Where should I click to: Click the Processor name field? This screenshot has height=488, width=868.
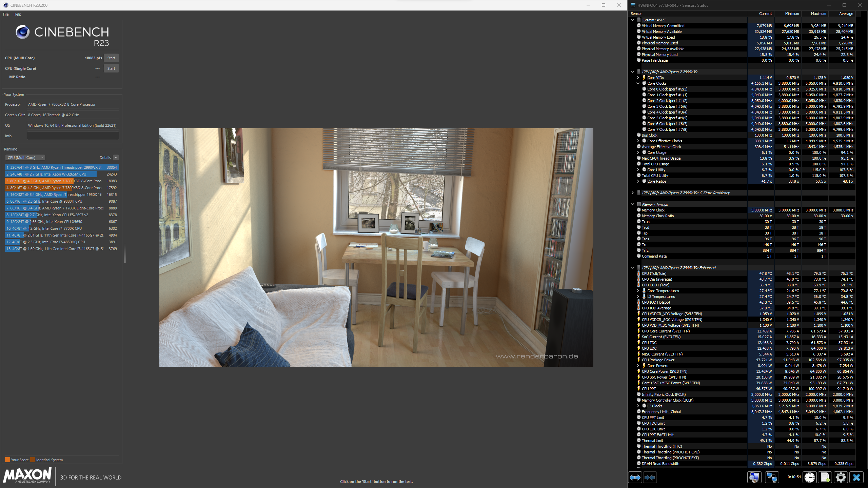coord(73,104)
